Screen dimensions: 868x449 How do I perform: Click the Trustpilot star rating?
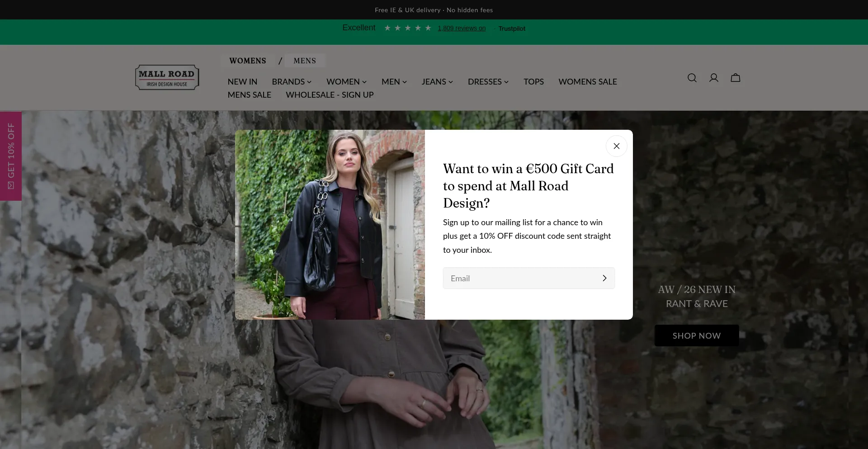point(407,28)
